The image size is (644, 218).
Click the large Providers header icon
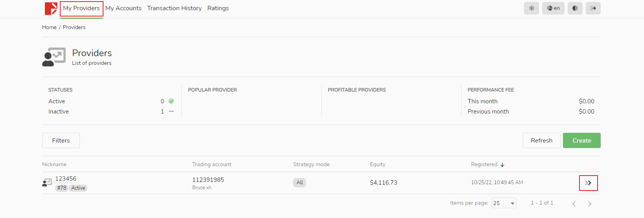[54, 57]
